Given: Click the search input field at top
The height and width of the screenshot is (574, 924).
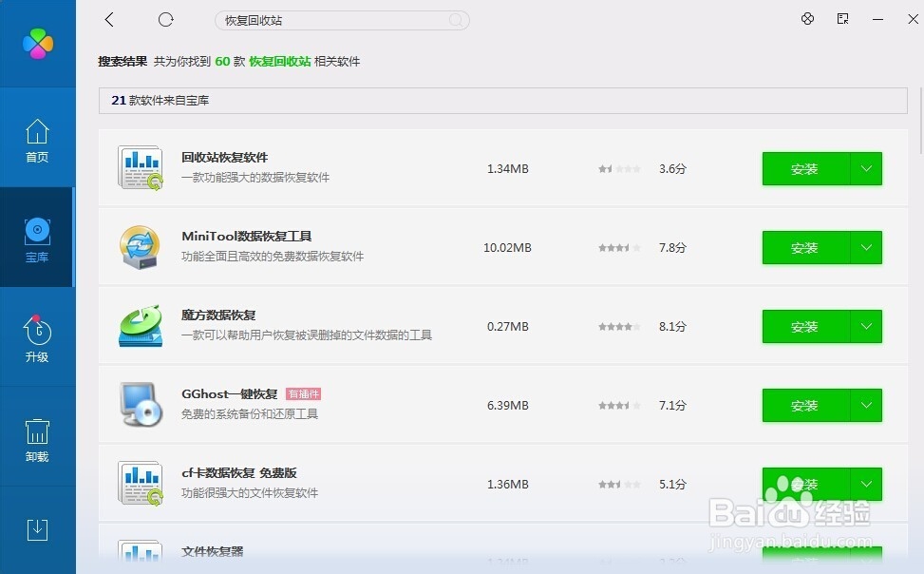Looking at the screenshot, I should [342, 20].
